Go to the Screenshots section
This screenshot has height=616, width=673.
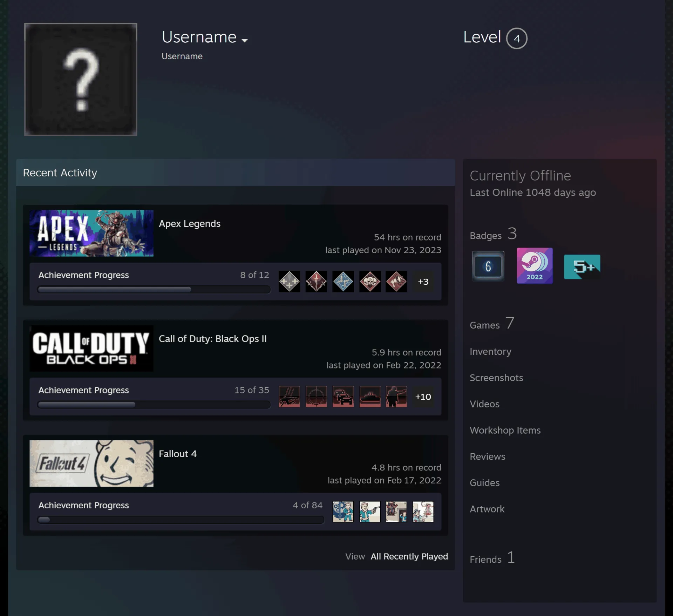click(496, 378)
